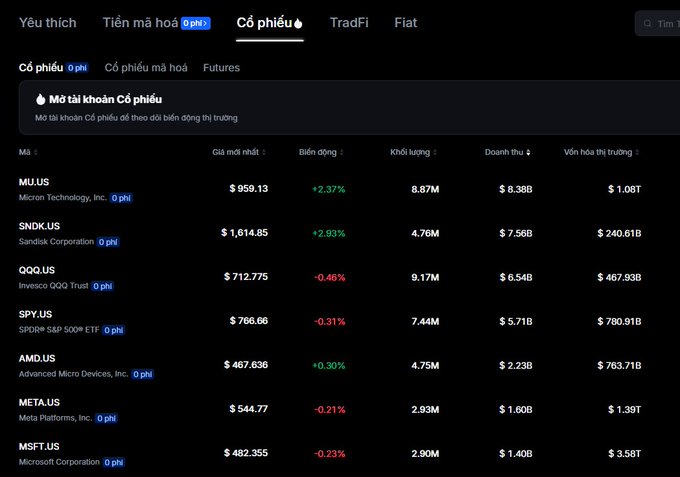Open the QQQ.US ticker
This screenshot has height=477, width=680.
pos(37,270)
